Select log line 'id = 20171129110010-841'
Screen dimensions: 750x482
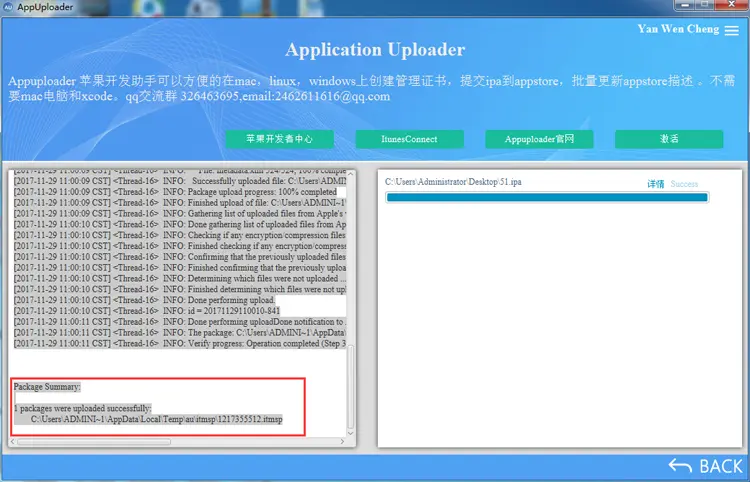click(x=147, y=311)
